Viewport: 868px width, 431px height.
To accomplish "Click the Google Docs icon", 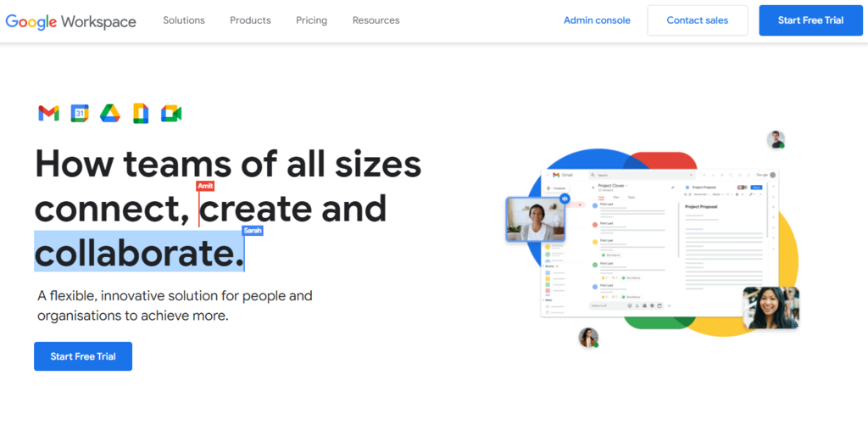I will click(x=141, y=114).
